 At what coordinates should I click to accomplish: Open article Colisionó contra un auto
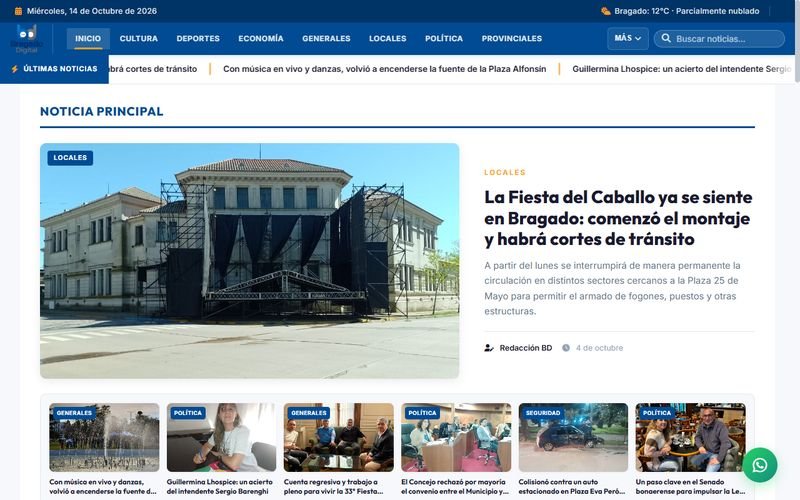572,486
